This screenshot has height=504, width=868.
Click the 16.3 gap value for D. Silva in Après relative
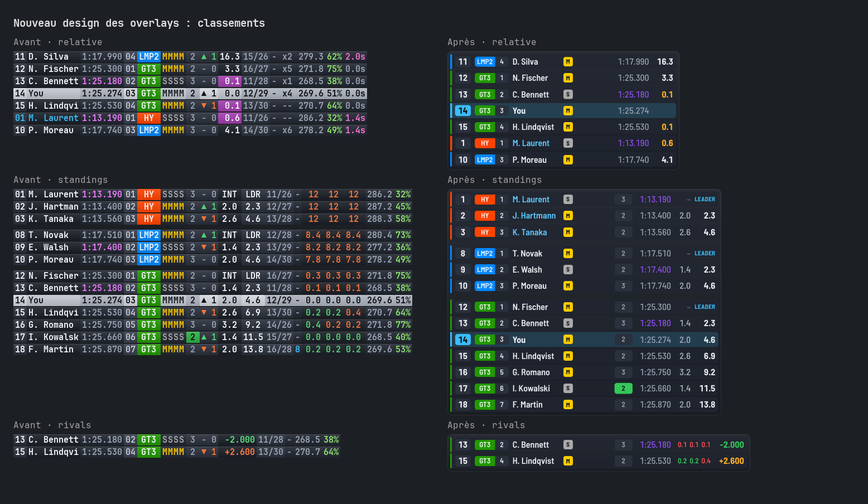665,62
